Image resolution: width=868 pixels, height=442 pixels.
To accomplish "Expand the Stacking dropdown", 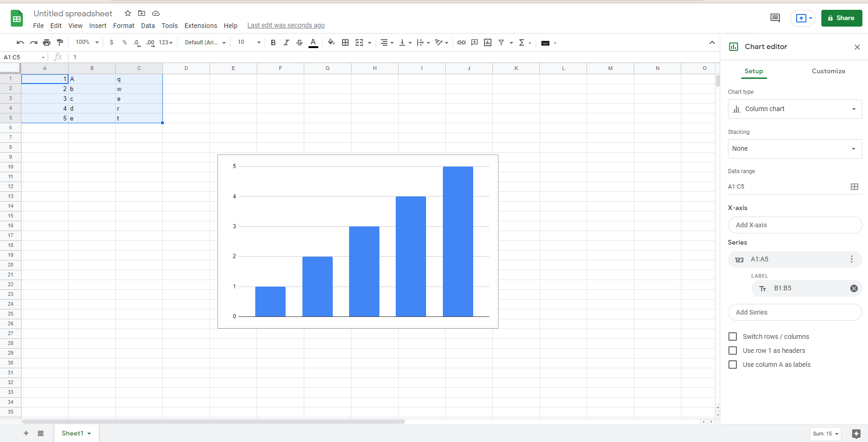I will pos(795,149).
